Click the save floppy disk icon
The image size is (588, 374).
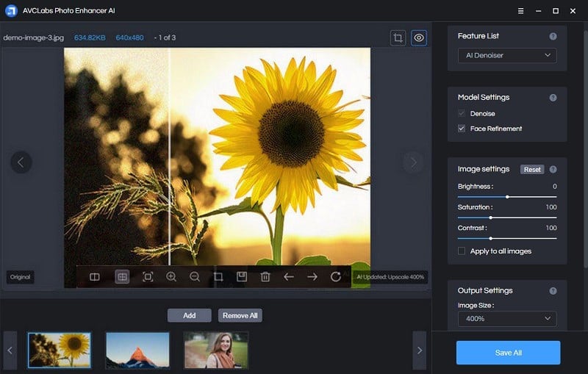point(242,277)
